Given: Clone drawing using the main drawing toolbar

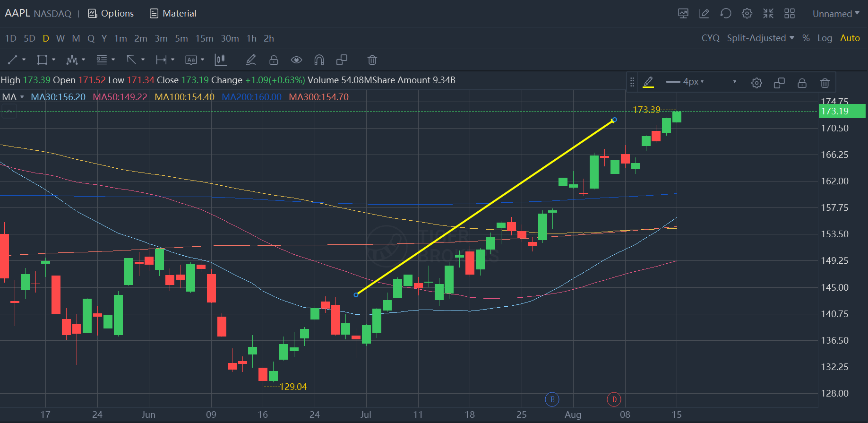Looking at the screenshot, I should click(342, 60).
